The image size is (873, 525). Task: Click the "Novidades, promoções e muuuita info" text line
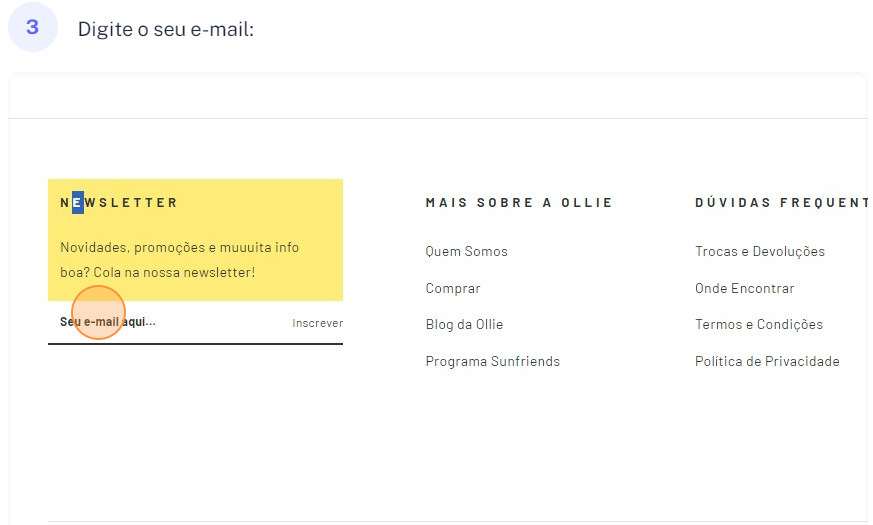click(180, 247)
